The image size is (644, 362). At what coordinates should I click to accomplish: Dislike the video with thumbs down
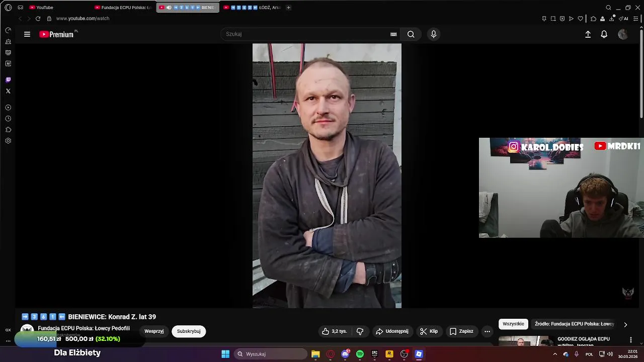pyautogui.click(x=360, y=331)
